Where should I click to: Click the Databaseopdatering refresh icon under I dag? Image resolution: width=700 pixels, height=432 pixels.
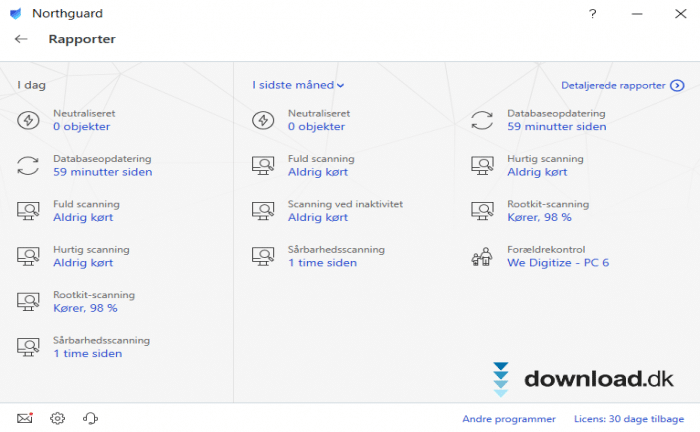tap(28, 165)
